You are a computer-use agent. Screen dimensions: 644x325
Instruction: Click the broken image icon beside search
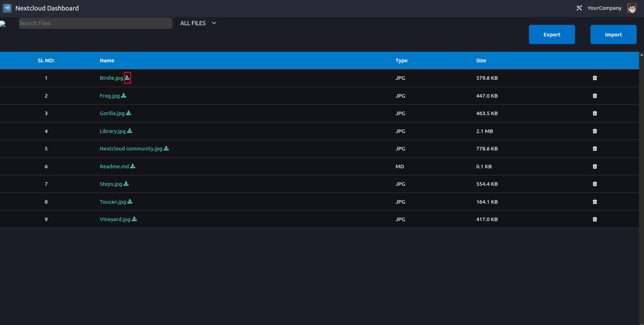3,23
